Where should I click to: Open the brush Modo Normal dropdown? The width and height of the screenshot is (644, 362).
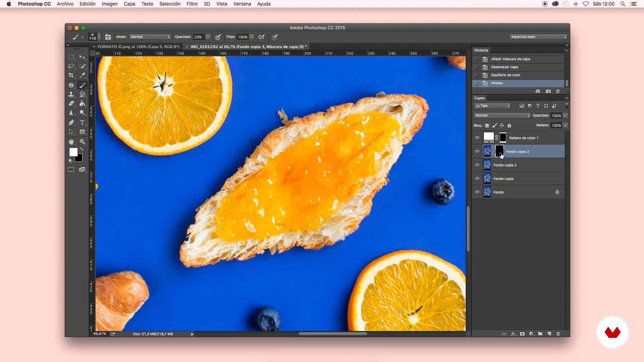(x=150, y=37)
